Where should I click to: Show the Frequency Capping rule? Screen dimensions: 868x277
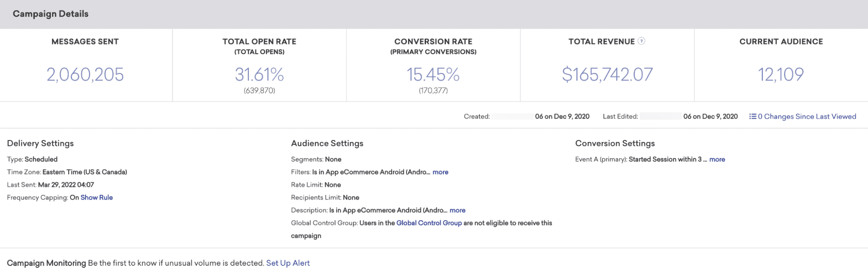[96, 197]
